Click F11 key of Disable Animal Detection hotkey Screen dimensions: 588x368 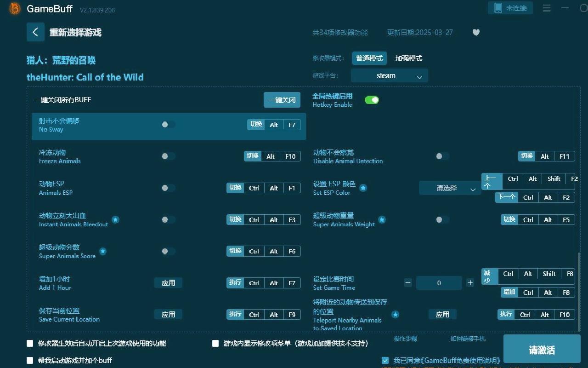click(x=565, y=156)
